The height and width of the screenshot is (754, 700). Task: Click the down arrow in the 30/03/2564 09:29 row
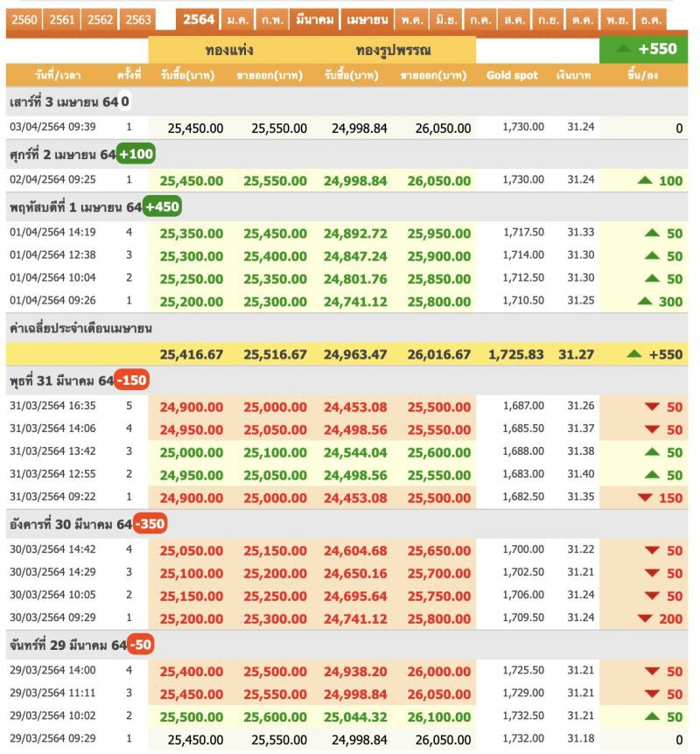645,618
